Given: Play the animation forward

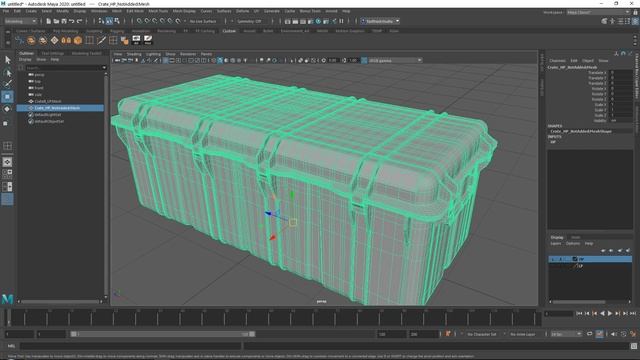Looking at the screenshot, I should [x=610, y=313].
